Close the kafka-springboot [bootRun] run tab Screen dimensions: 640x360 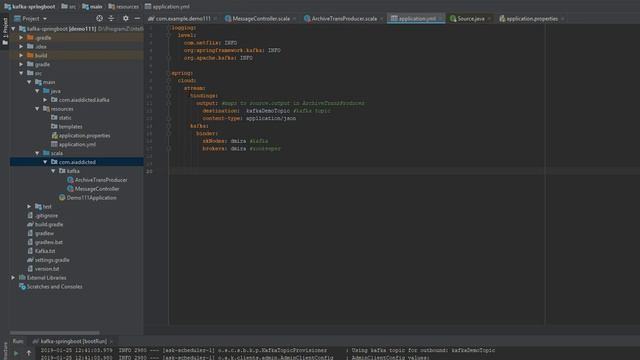[111, 342]
